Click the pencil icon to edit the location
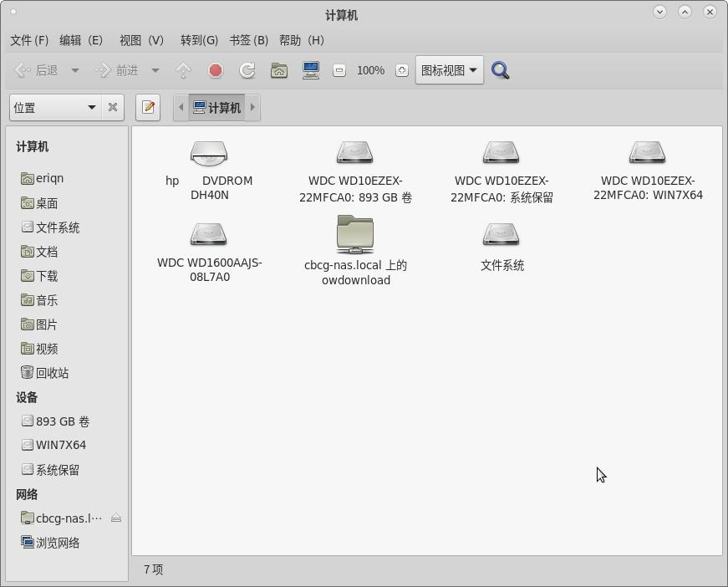This screenshot has height=587, width=728. tap(148, 108)
